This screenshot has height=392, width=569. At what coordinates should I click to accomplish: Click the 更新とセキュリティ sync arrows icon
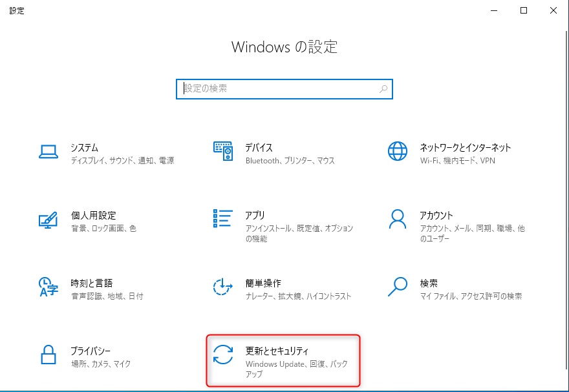click(223, 355)
